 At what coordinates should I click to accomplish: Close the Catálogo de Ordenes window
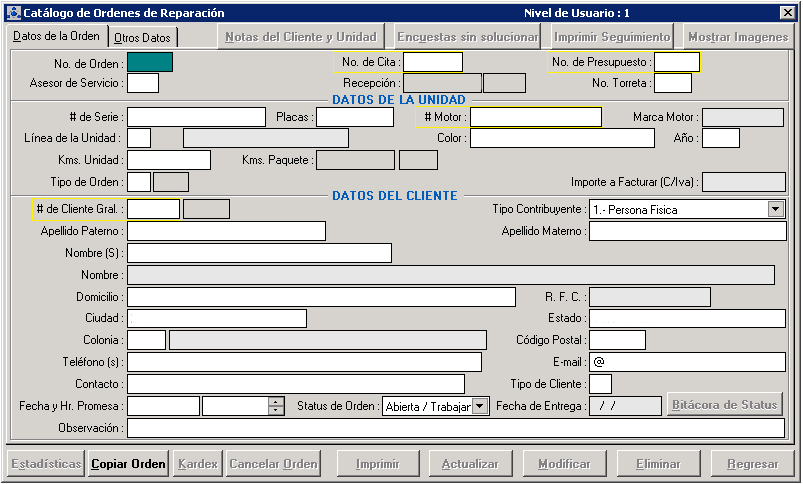click(x=787, y=13)
